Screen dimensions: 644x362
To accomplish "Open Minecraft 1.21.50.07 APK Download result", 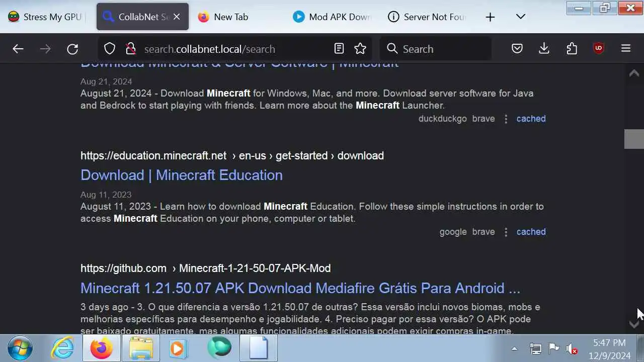I will [300, 288].
